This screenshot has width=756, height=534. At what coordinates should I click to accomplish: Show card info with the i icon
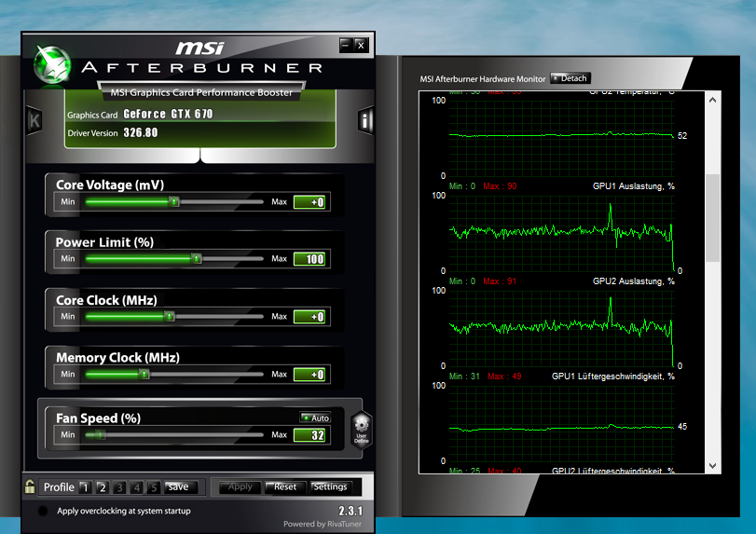coord(365,120)
